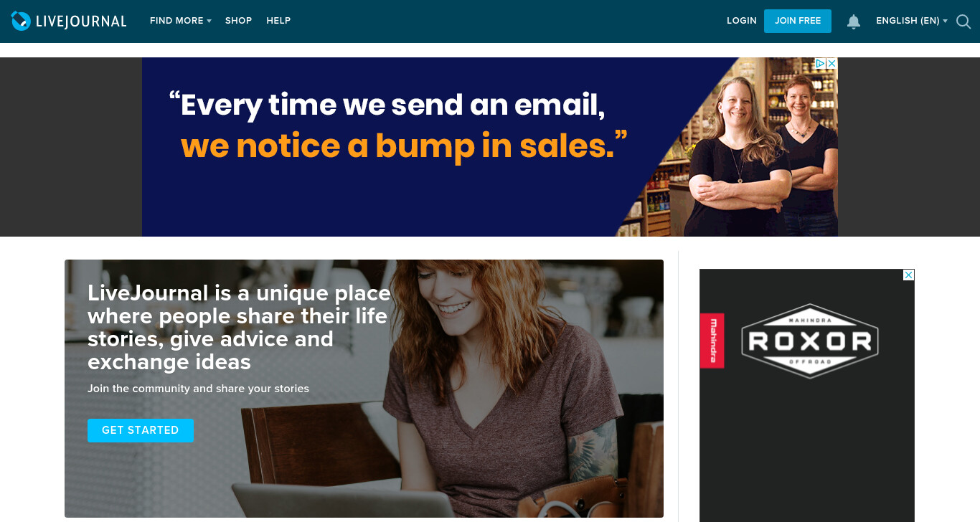Click the LiveJournal pencil logo icon
This screenshot has width=980, height=522.
tap(22, 21)
